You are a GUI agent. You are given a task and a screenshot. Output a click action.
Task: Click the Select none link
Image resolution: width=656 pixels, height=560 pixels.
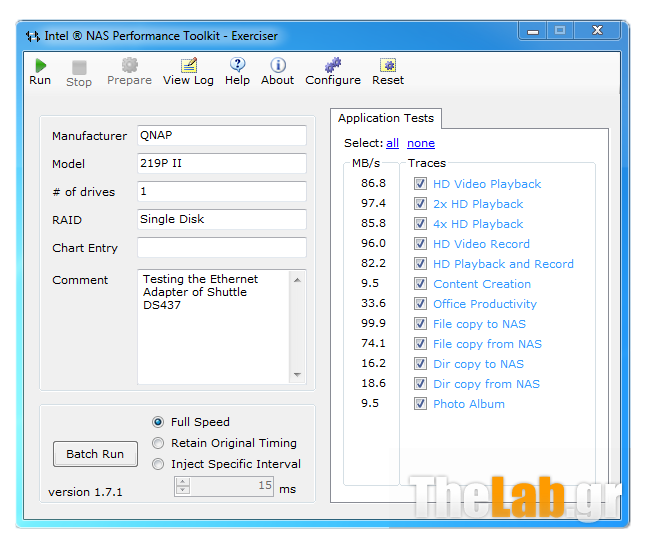click(421, 144)
